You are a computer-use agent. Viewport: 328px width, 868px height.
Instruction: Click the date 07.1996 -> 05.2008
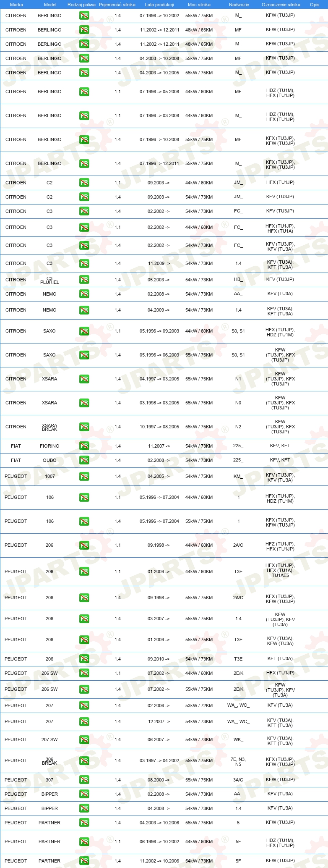[159, 92]
